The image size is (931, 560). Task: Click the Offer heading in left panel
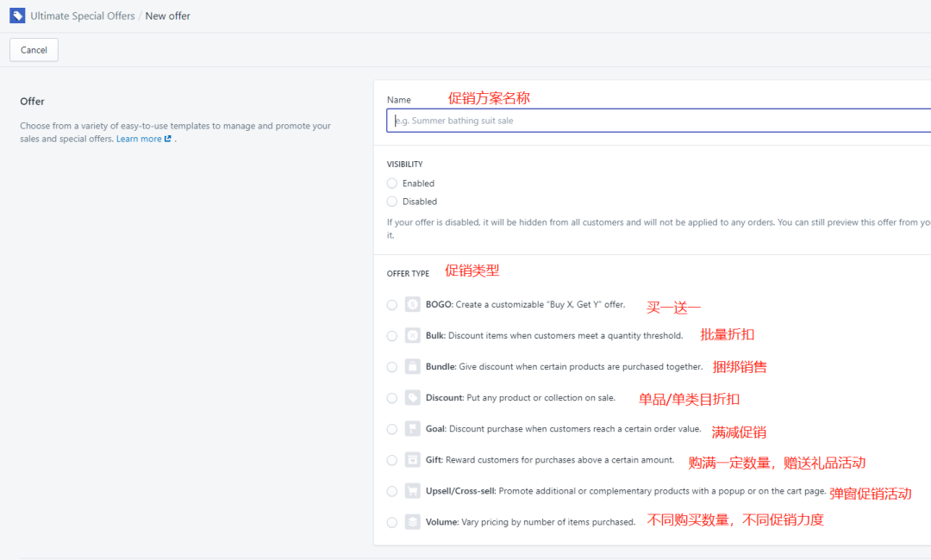tap(32, 102)
